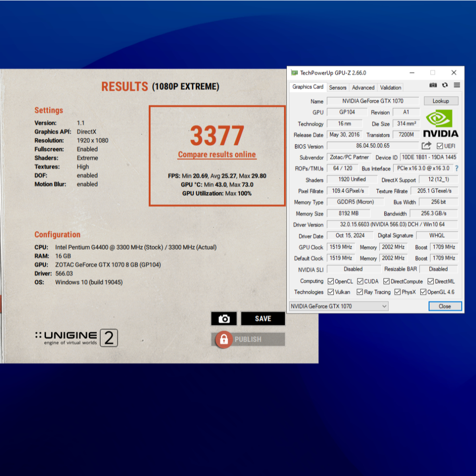Image resolution: width=476 pixels, height=476 pixels.
Task: Click Digital Signature WHQL value
Action: (x=437, y=236)
